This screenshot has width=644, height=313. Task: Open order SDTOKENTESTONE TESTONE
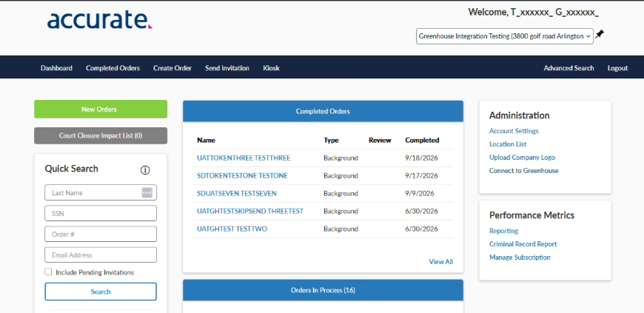242,176
